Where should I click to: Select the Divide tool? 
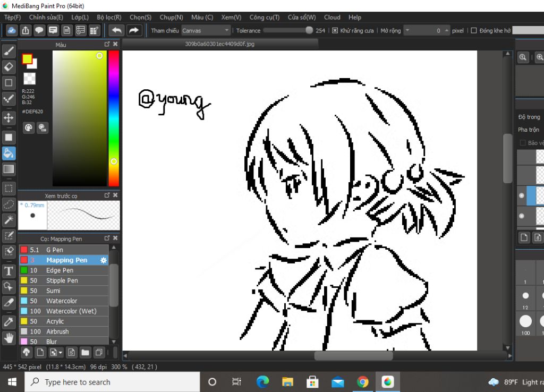coord(8,303)
